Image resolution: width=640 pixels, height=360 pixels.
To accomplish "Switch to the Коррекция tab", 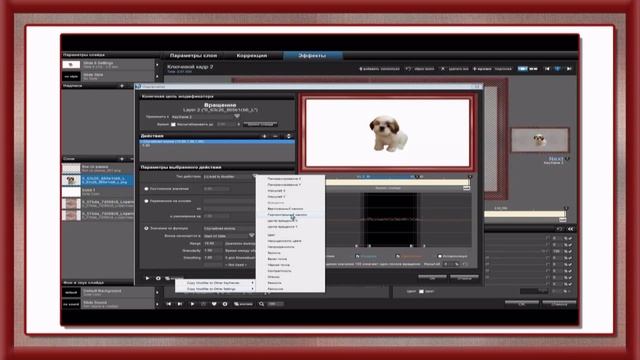I will (x=252, y=56).
